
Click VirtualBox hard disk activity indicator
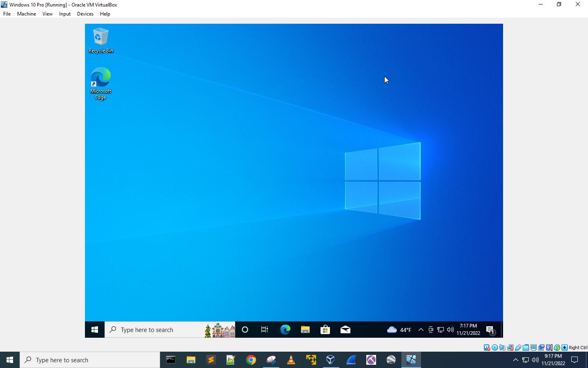pyautogui.click(x=487, y=348)
